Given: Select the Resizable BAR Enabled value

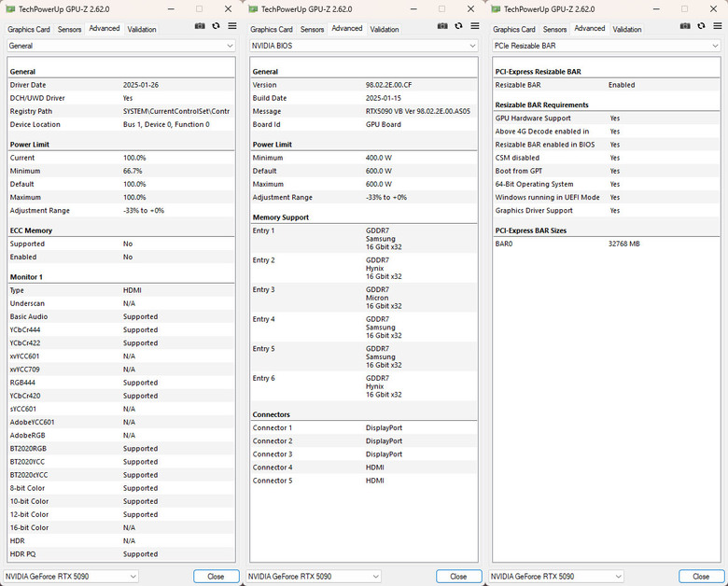Looking at the screenshot, I should tap(622, 85).
